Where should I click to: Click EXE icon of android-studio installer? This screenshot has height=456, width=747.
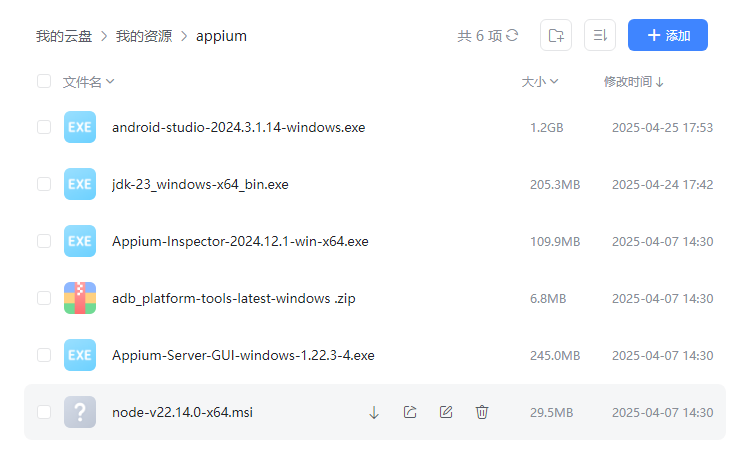click(80, 127)
